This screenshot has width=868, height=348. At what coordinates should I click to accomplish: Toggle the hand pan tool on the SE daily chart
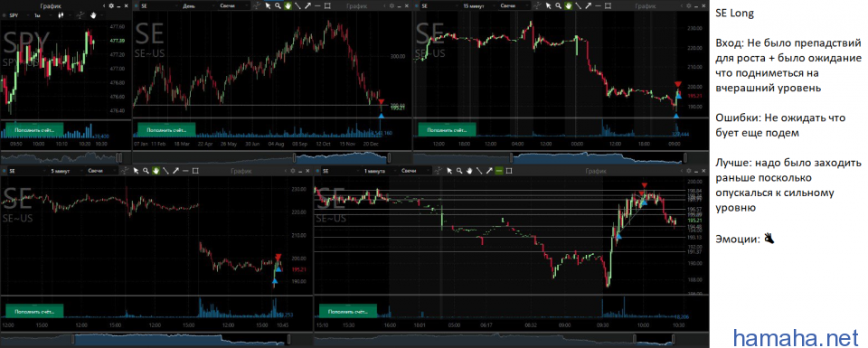[288, 6]
